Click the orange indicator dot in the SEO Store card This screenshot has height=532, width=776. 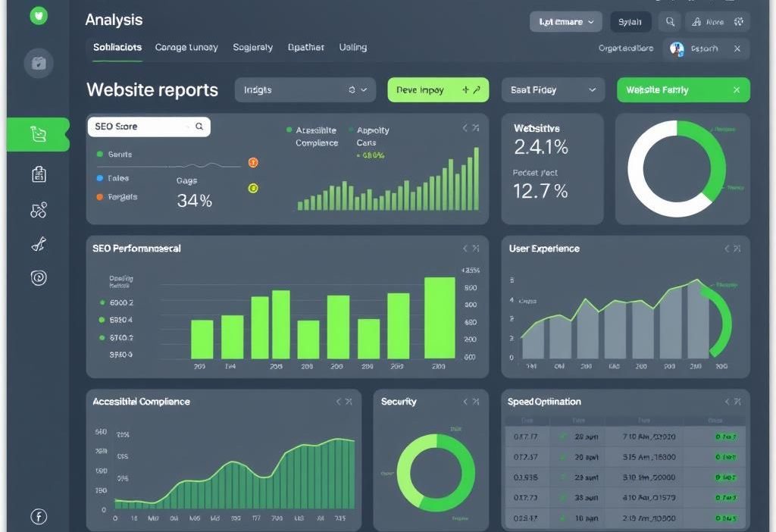(253, 162)
